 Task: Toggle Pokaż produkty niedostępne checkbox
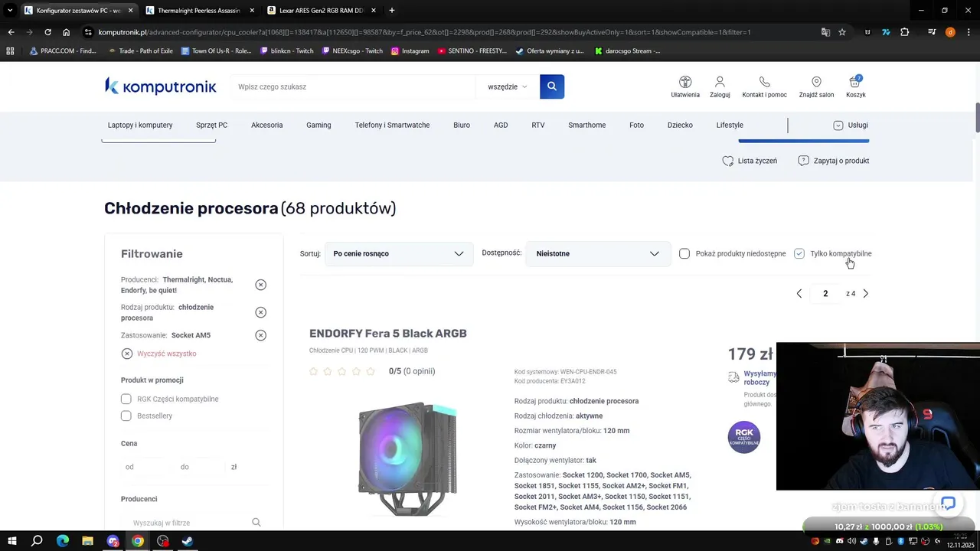coord(684,253)
